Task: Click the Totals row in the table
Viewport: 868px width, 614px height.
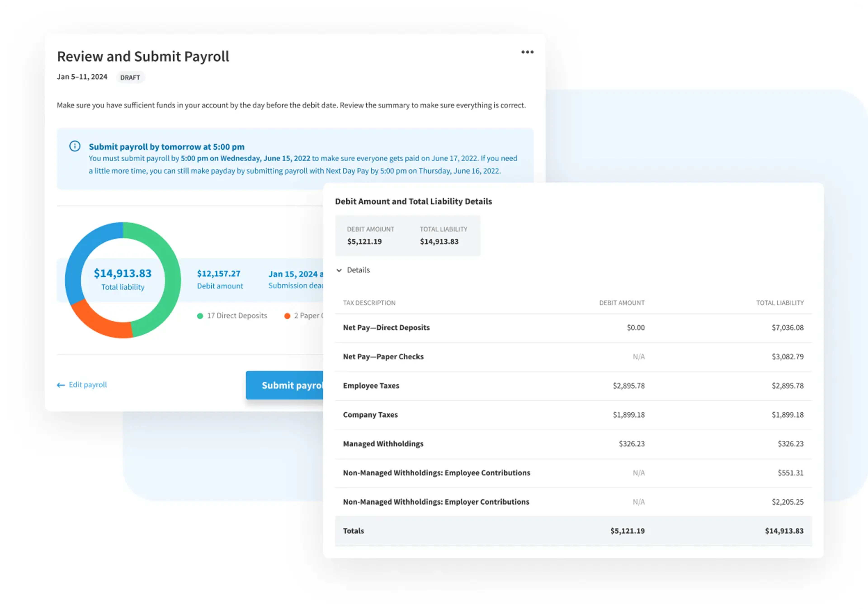Action: 573,531
